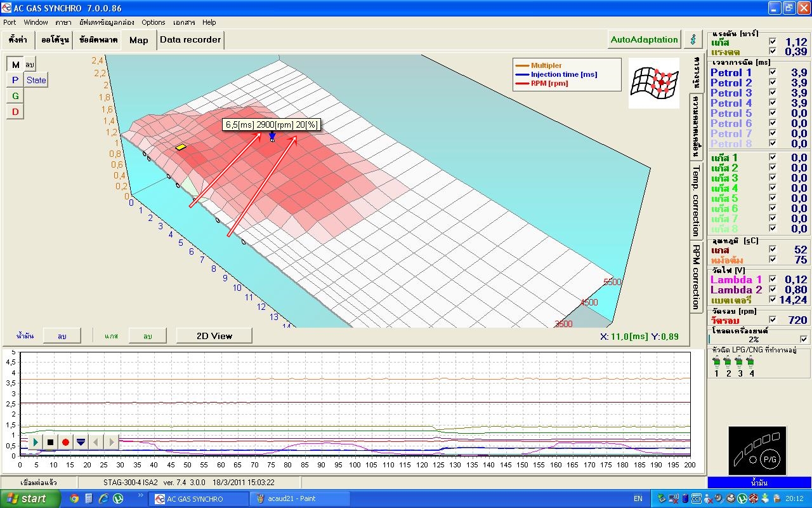This screenshot has height=508, width=812.
Task: Click the blue operating point marker on map
Action: pos(272,137)
